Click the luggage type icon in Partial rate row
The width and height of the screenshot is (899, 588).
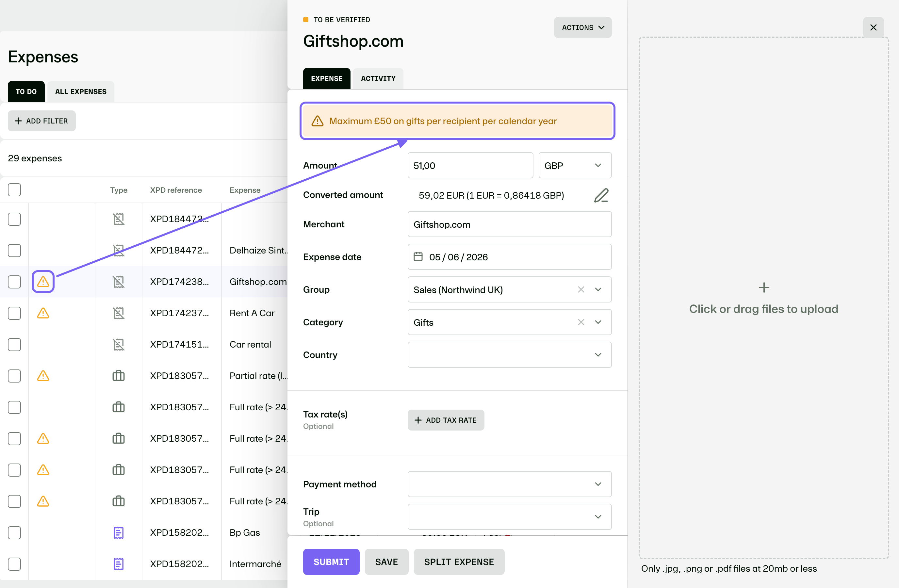point(119,376)
